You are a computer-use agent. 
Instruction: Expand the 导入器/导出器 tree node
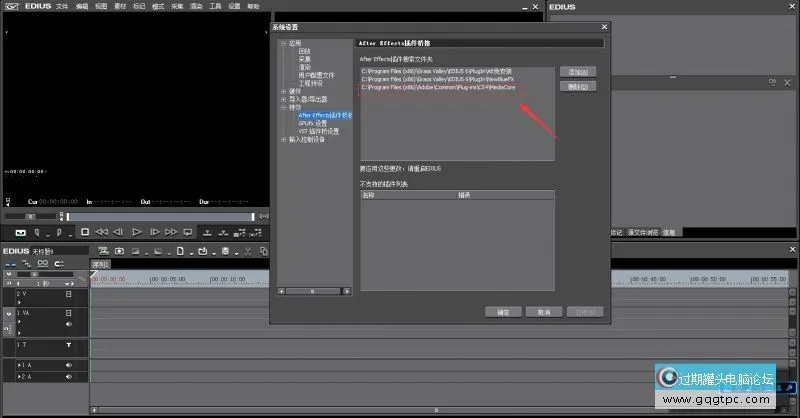tap(284, 99)
